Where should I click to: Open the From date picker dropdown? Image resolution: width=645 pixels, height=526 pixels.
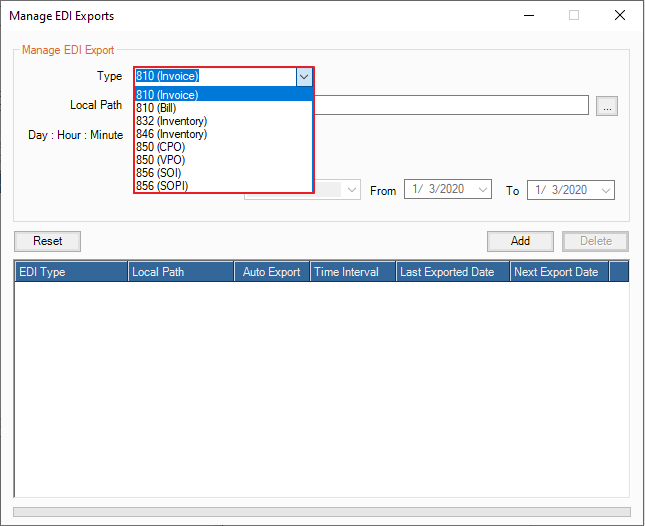coord(483,190)
